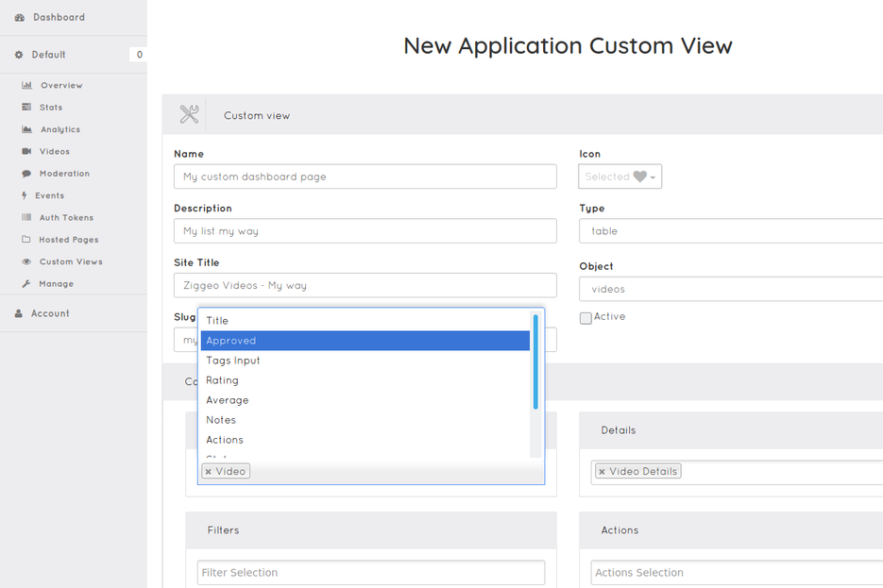Screen dimensions: 883x588
Task: Remove the Video Details tag
Action: pyautogui.click(x=602, y=472)
